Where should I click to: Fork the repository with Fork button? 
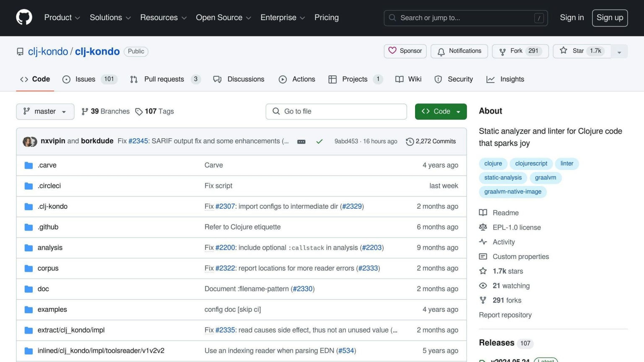[520, 51]
